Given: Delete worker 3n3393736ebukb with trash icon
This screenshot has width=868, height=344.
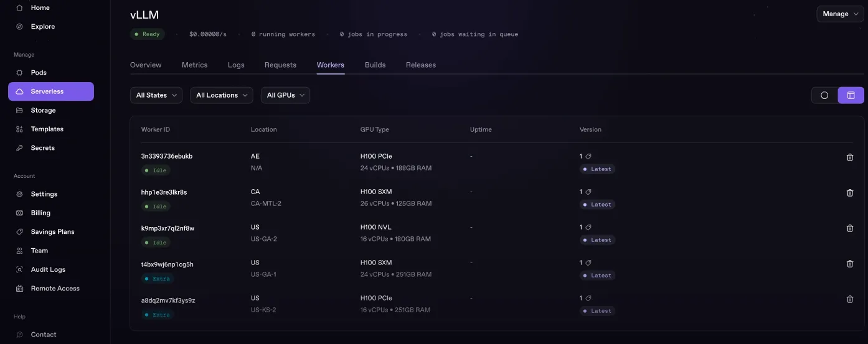Looking at the screenshot, I should point(850,157).
